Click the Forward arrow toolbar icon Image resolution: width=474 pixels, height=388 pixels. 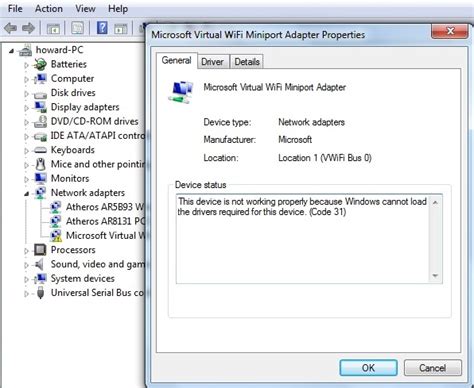click(x=28, y=28)
